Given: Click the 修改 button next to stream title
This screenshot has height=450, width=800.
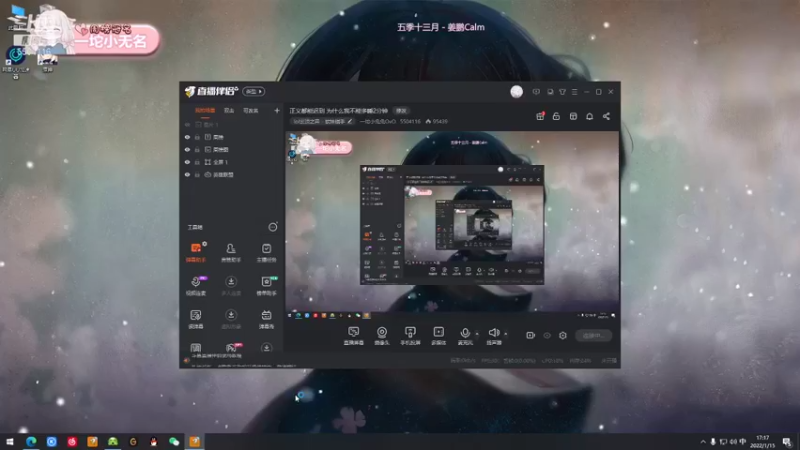Looking at the screenshot, I should pyautogui.click(x=401, y=110).
